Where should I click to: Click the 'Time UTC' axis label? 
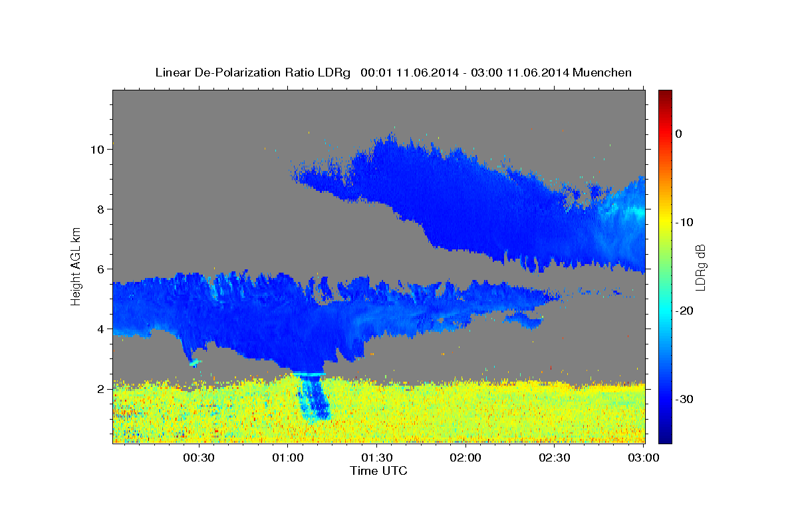click(378, 471)
